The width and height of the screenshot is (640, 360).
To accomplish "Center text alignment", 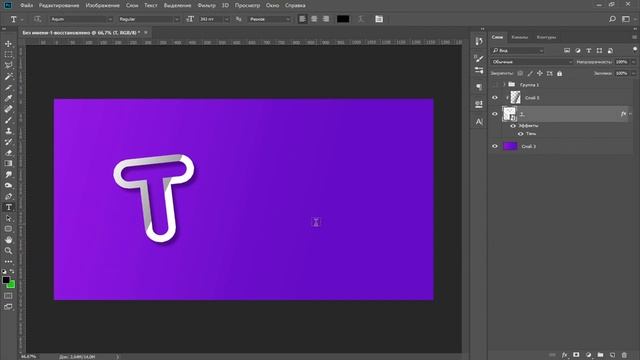I will pos(314,19).
